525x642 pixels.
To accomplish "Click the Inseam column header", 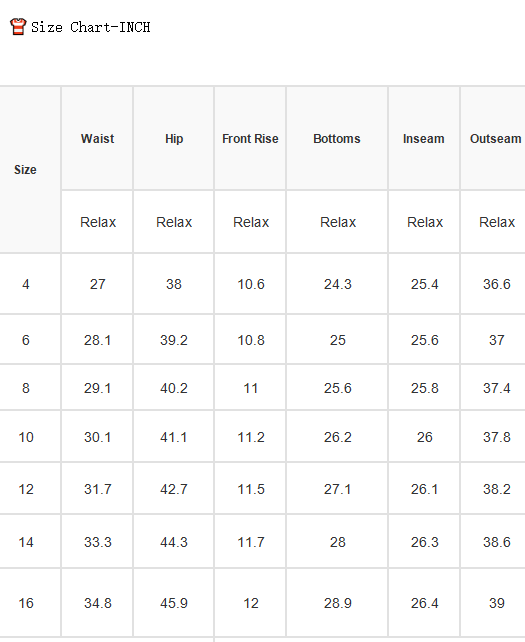I will click(x=424, y=138).
